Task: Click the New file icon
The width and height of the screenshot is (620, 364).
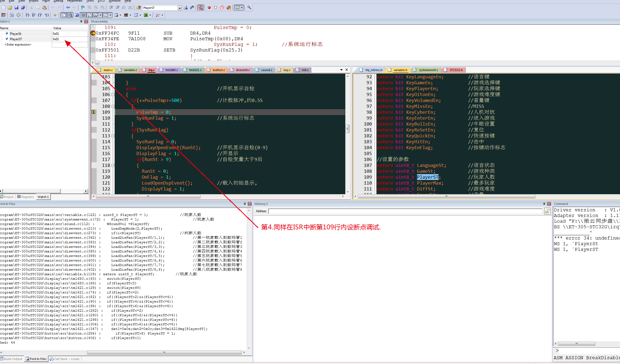Action: (x=4, y=8)
